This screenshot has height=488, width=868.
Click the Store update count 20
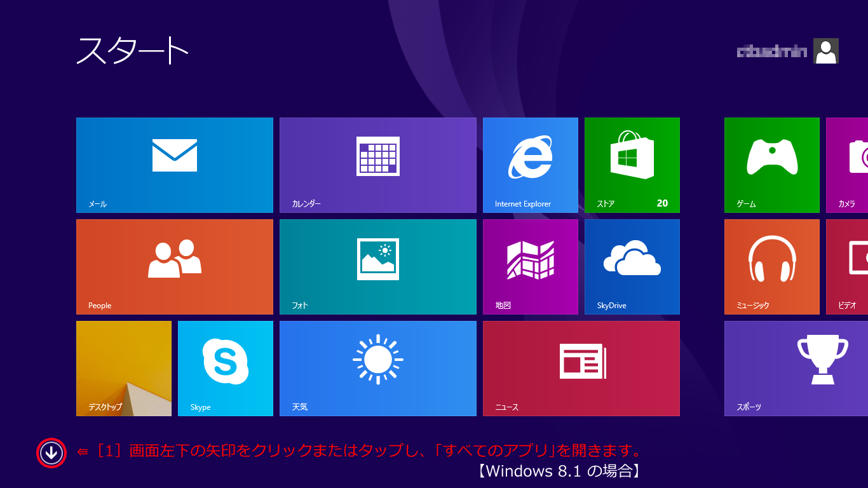click(662, 203)
